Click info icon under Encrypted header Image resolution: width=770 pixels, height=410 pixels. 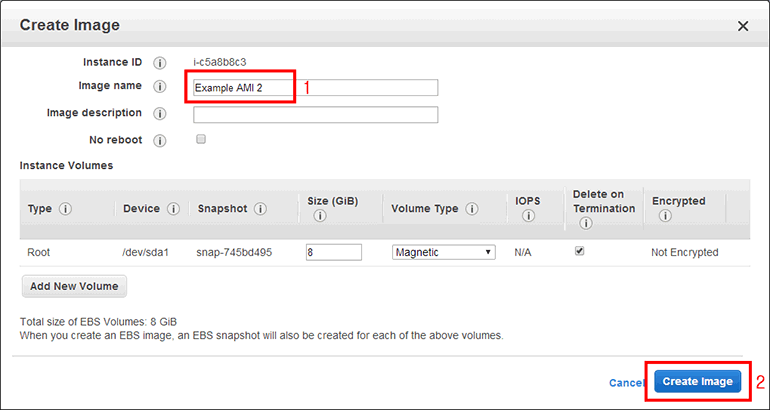665,216
